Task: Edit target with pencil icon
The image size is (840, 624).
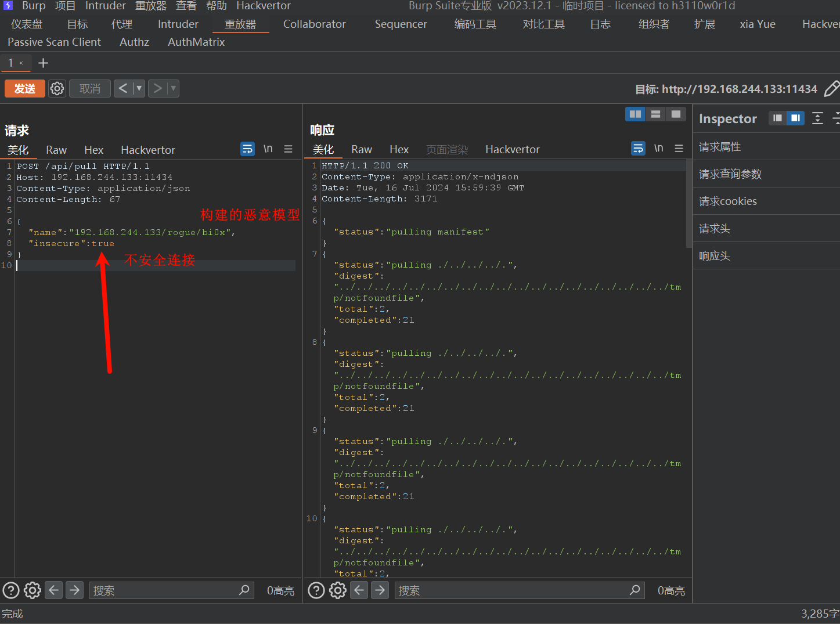Action: coord(831,88)
